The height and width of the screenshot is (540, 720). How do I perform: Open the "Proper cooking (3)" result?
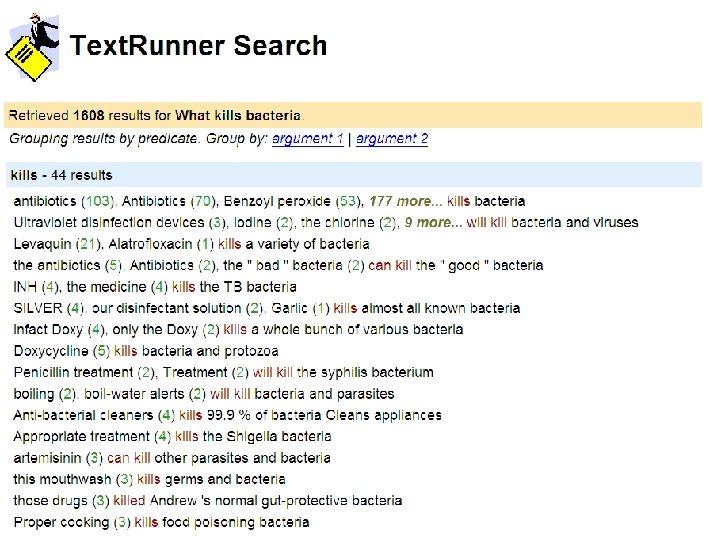72,522
